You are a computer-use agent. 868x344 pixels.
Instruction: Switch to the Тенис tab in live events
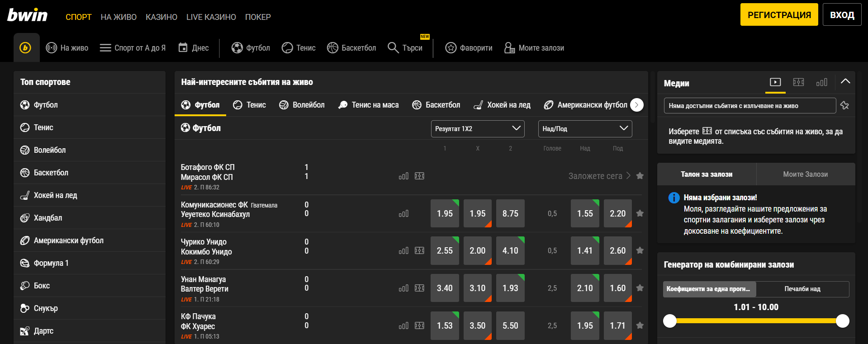[x=249, y=105]
